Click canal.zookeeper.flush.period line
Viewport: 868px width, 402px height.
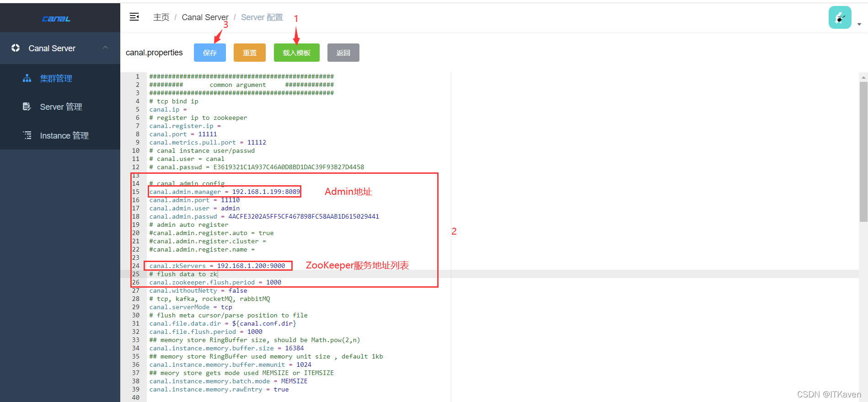click(215, 282)
